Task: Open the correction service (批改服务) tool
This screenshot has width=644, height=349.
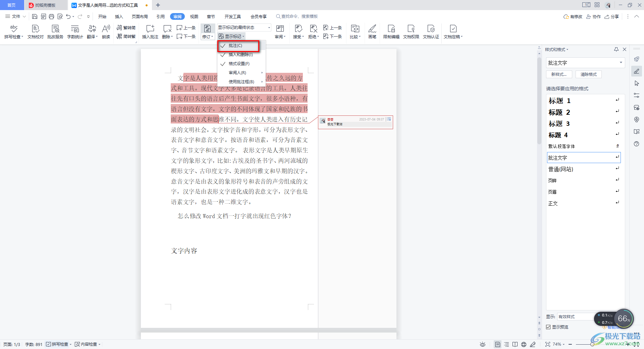Action: tap(55, 32)
